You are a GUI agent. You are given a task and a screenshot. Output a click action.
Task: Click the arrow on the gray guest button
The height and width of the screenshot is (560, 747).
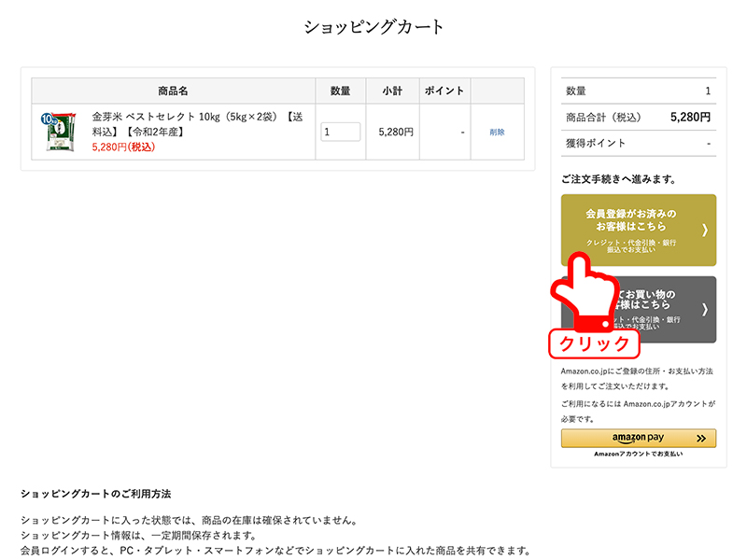point(704,309)
